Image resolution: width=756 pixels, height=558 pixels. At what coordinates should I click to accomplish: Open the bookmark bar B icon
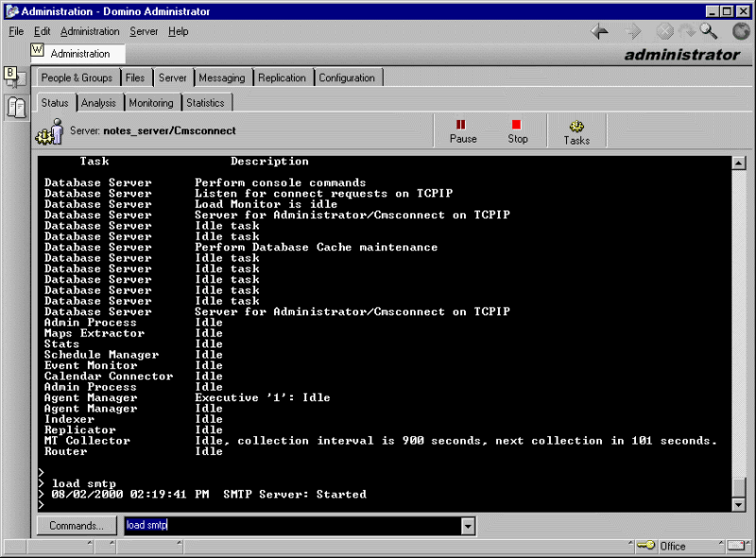click(14, 76)
